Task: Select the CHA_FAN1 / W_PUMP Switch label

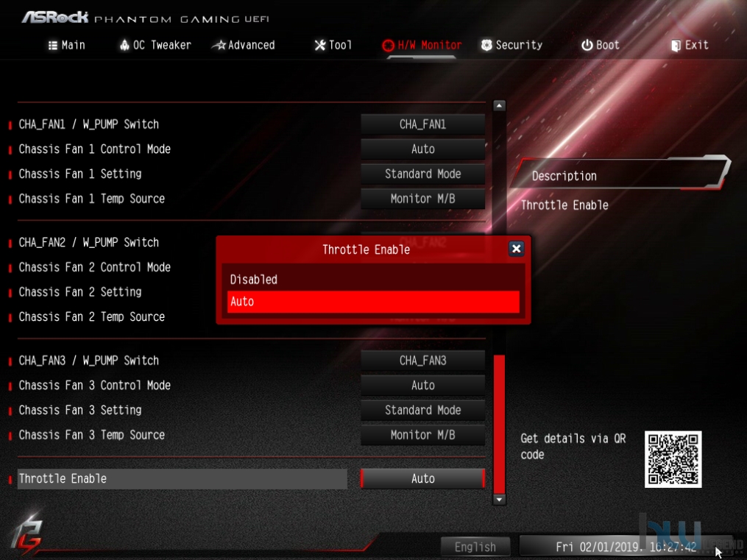Action: point(88,124)
